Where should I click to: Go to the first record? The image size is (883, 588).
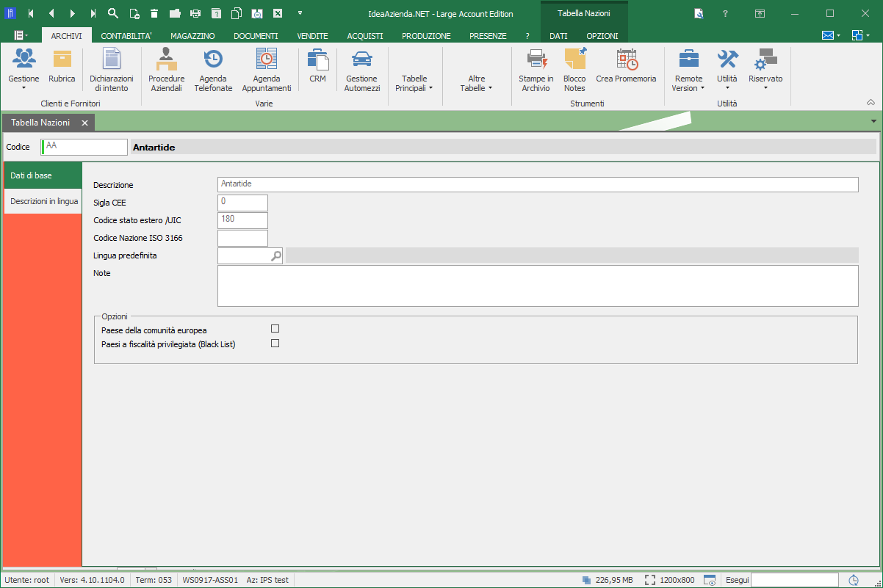pyautogui.click(x=31, y=13)
